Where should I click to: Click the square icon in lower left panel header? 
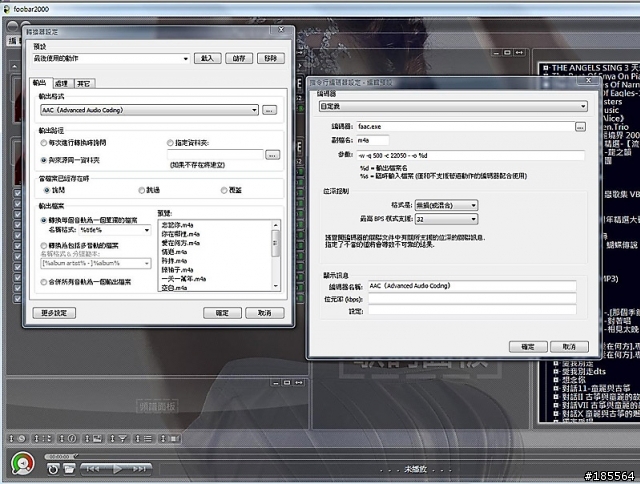pos(287,382)
